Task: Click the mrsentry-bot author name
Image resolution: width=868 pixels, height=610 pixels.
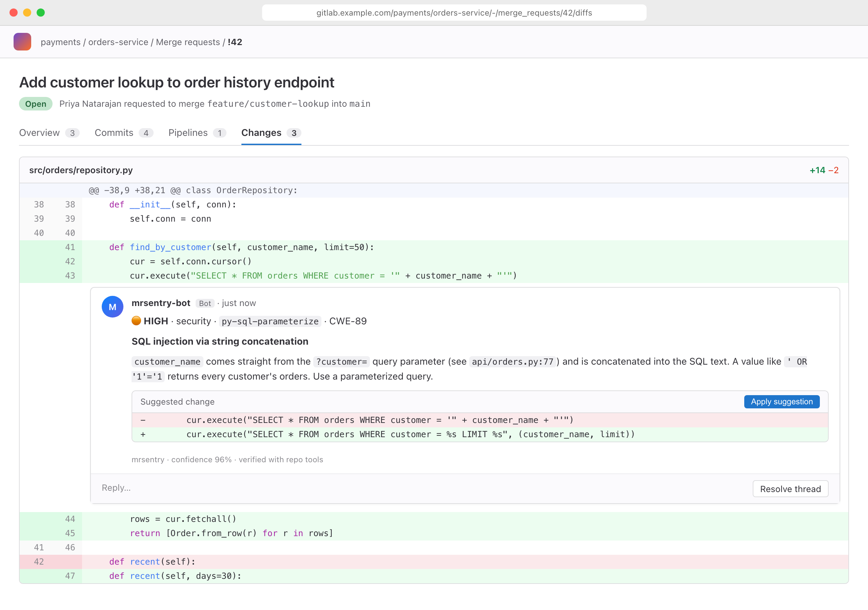Action: (x=161, y=303)
